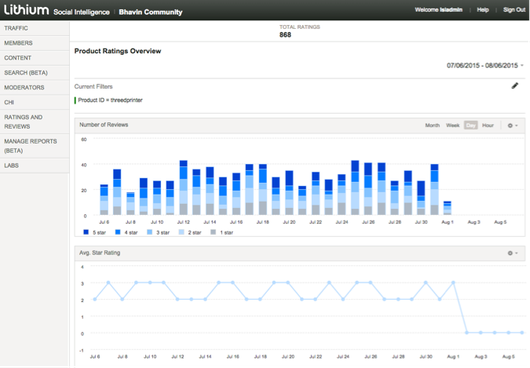Open the CHI section
This screenshot has width=530, height=368.
[x=34, y=102]
